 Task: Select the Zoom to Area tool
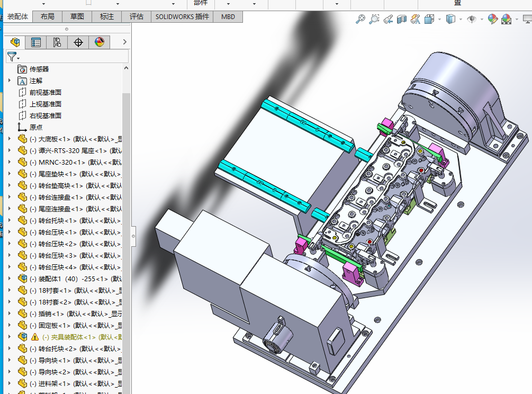[x=374, y=20]
